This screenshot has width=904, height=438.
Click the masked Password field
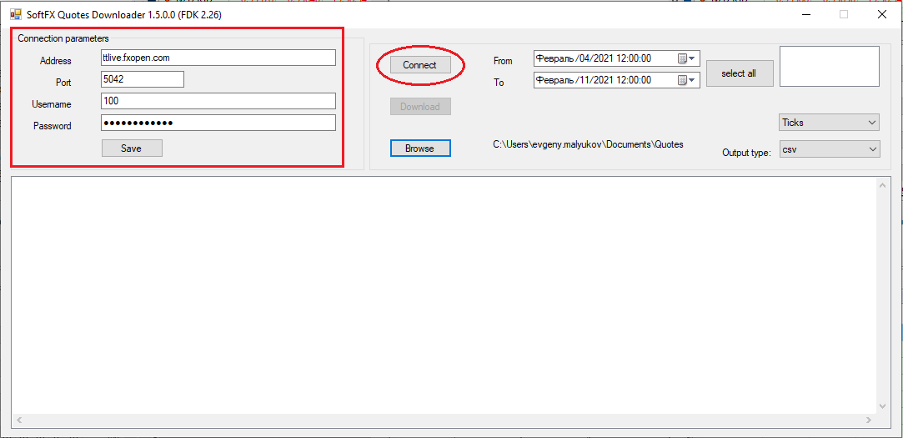[x=218, y=123]
